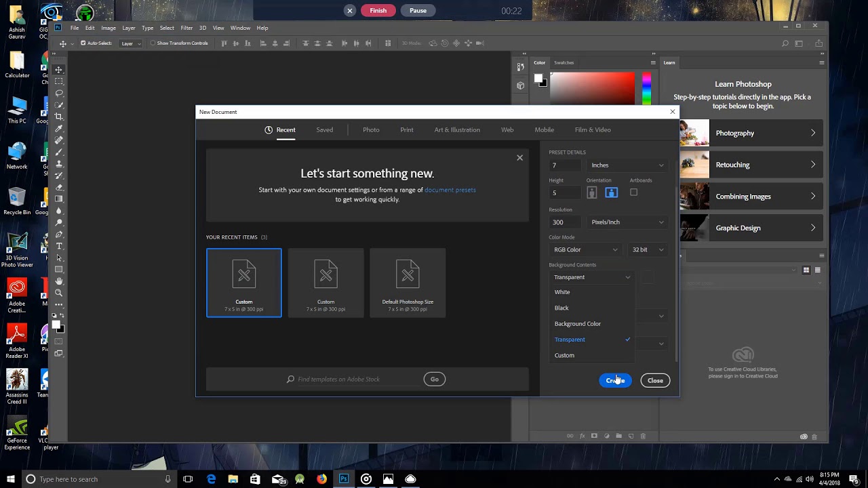
Task: Click the toolbar foreground color swatch
Action: click(57, 325)
